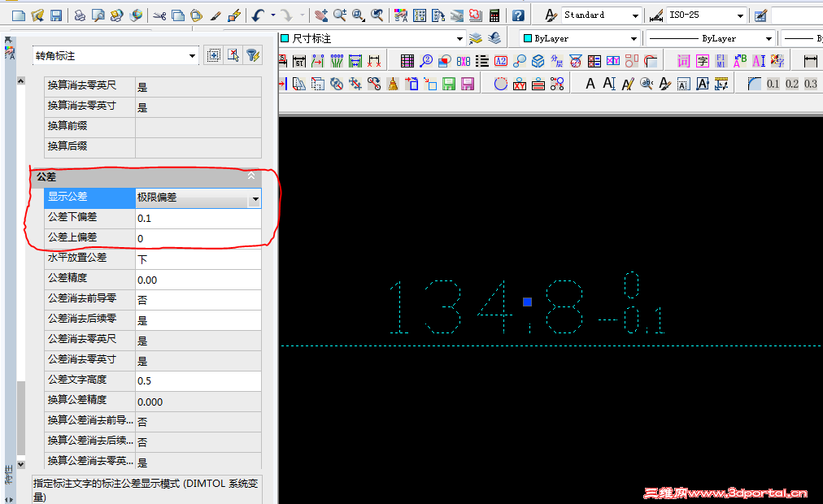Open the Text Style manager icon
This screenshot has height=504, width=823.
point(550,15)
